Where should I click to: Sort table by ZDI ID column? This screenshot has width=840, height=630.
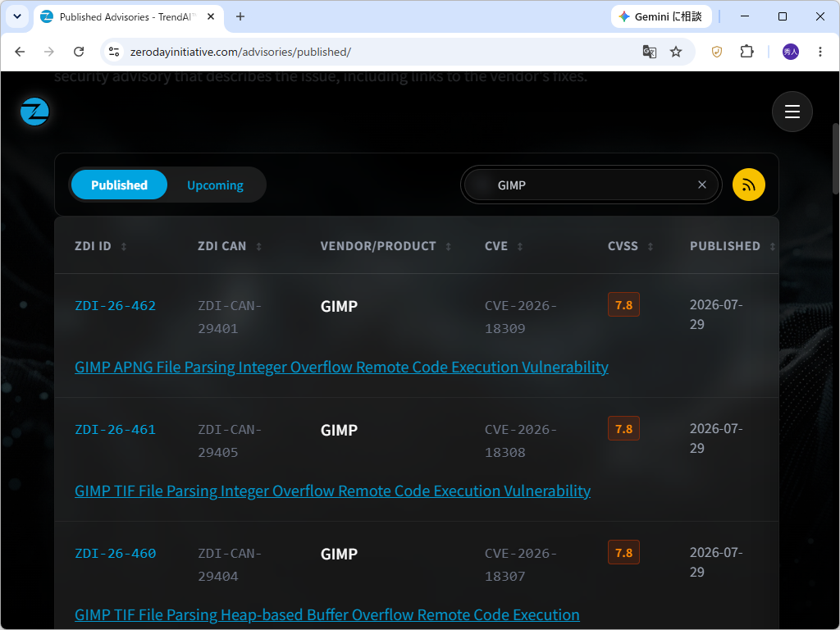click(x=101, y=246)
